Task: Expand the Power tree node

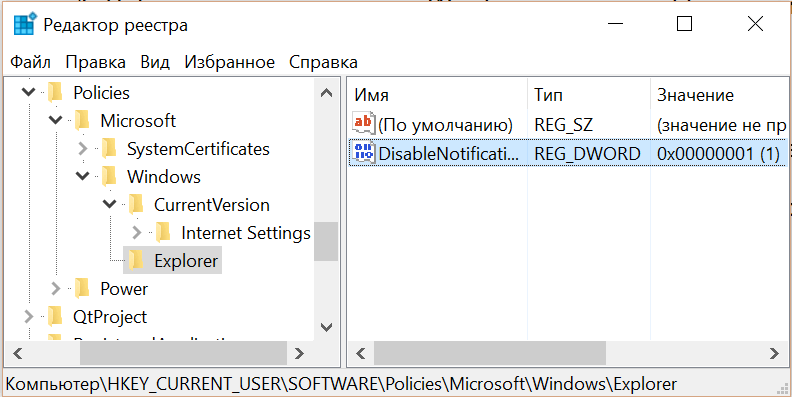Action: [x=56, y=289]
